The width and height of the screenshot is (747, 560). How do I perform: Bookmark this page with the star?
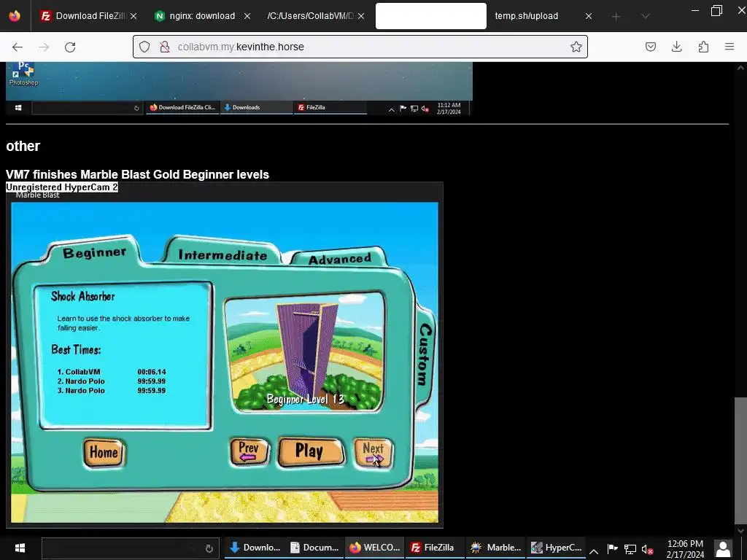pyautogui.click(x=576, y=47)
